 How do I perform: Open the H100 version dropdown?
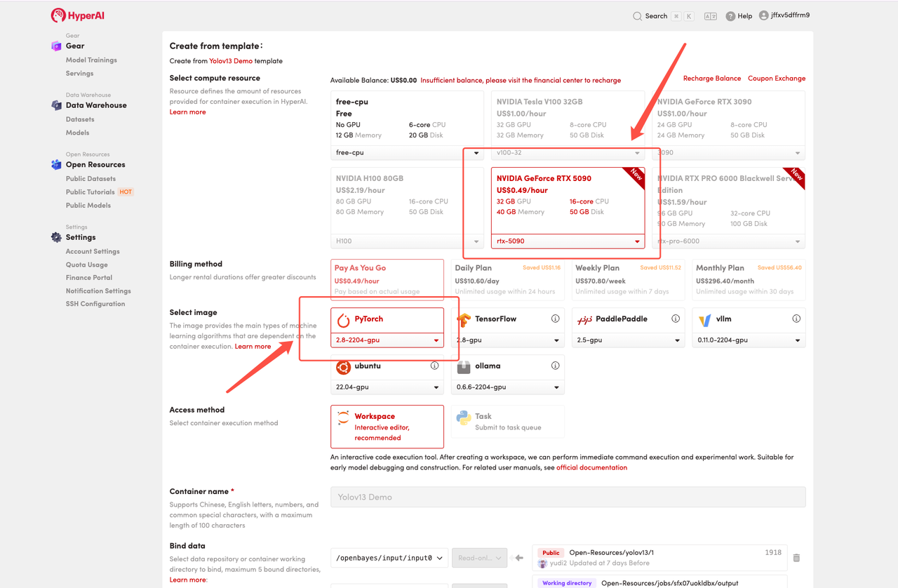[407, 241]
